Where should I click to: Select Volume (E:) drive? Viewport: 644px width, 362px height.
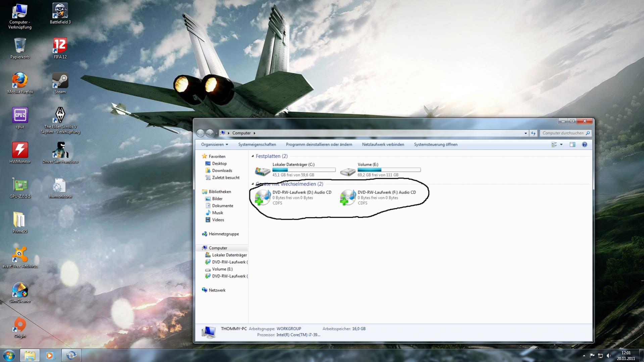[380, 170]
